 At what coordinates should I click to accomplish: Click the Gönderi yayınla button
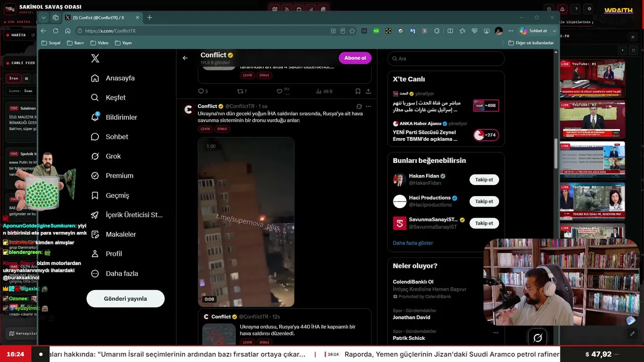(125, 299)
